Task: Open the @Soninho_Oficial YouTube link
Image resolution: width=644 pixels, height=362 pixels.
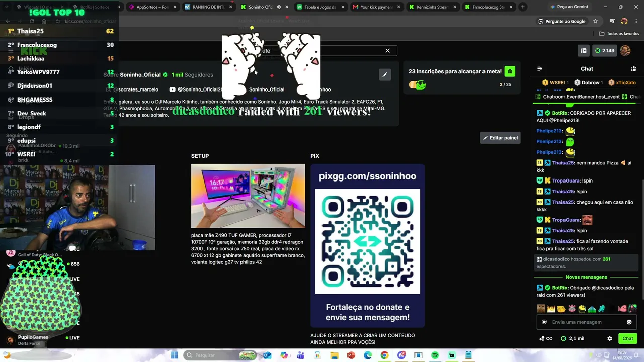Action: click(x=197, y=89)
